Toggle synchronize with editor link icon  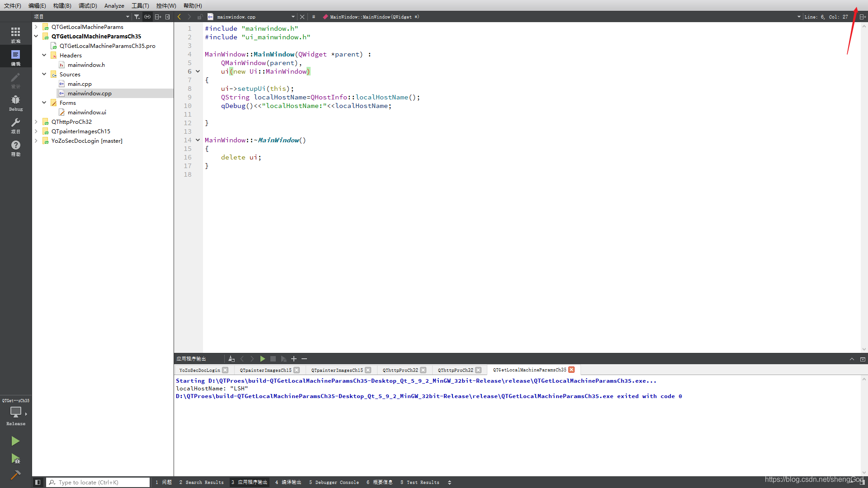pyautogui.click(x=147, y=17)
